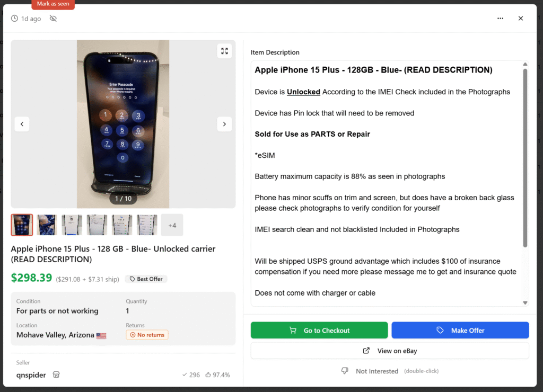Show the next listing photo
Screen dimensions: 543x392
(224, 124)
